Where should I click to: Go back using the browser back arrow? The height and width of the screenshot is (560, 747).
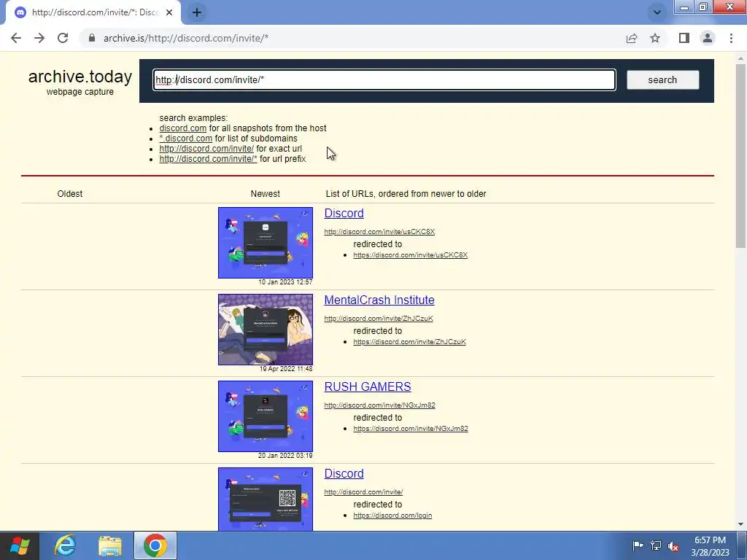coord(16,38)
